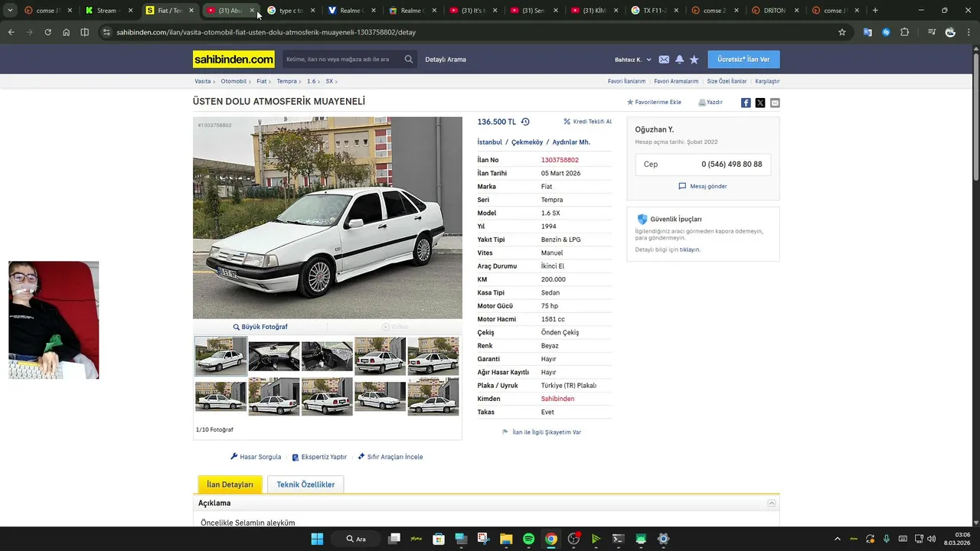Open new browser tab
This screenshot has height=551, width=980.
(875, 11)
